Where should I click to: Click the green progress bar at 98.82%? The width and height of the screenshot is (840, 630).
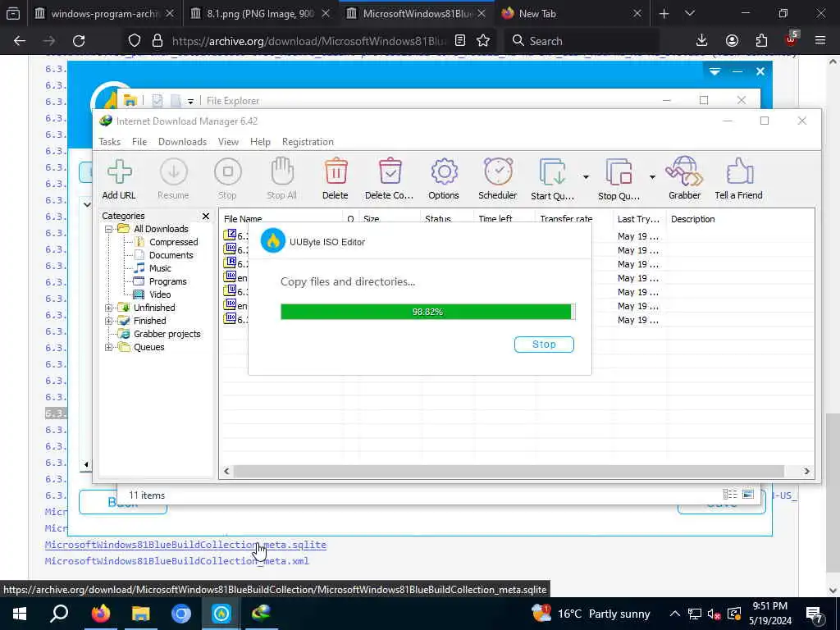pyautogui.click(x=427, y=312)
